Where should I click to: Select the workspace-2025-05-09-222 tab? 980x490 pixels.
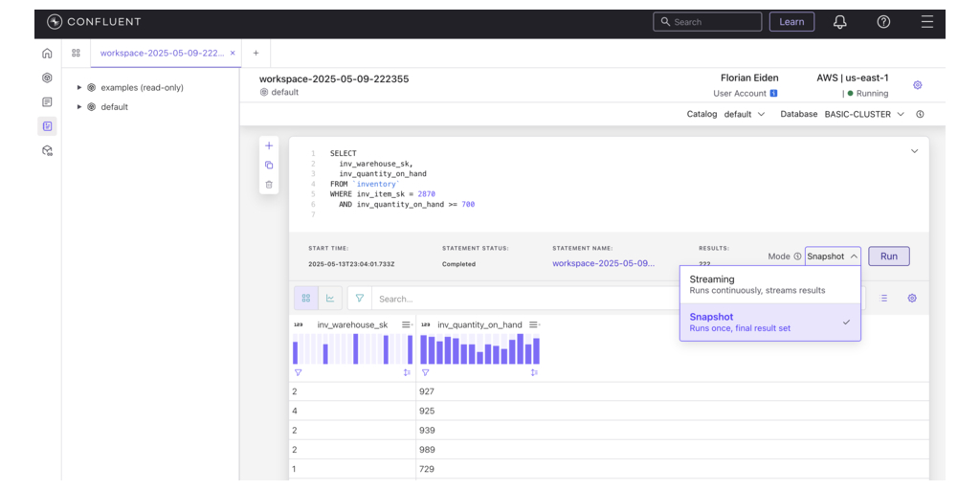161,54
